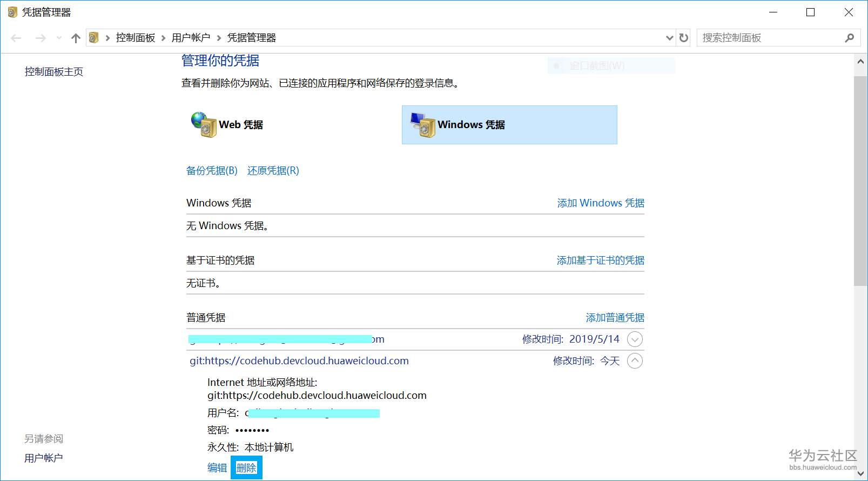The width and height of the screenshot is (868, 481).
Task: Click the address bar location icon
Action: click(x=93, y=38)
